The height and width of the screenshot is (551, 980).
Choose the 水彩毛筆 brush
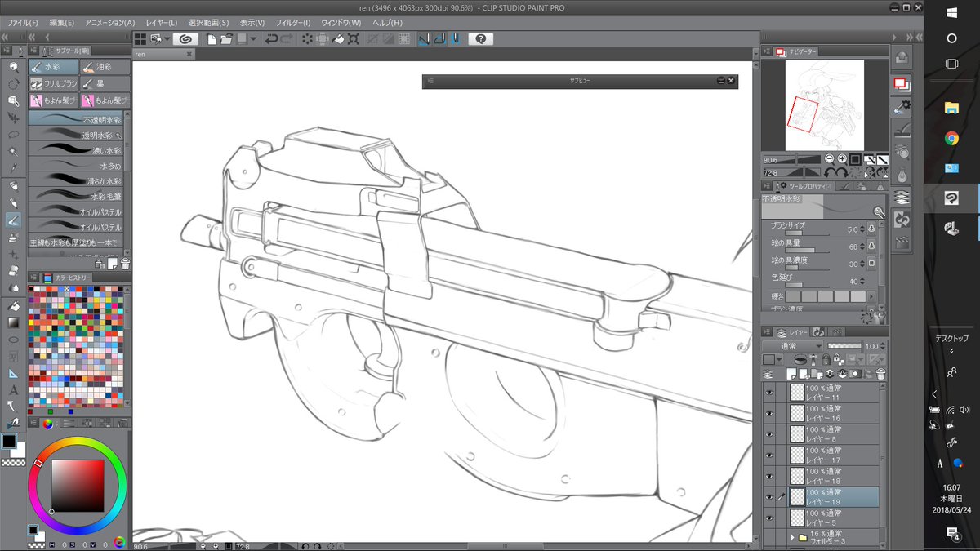pos(76,196)
